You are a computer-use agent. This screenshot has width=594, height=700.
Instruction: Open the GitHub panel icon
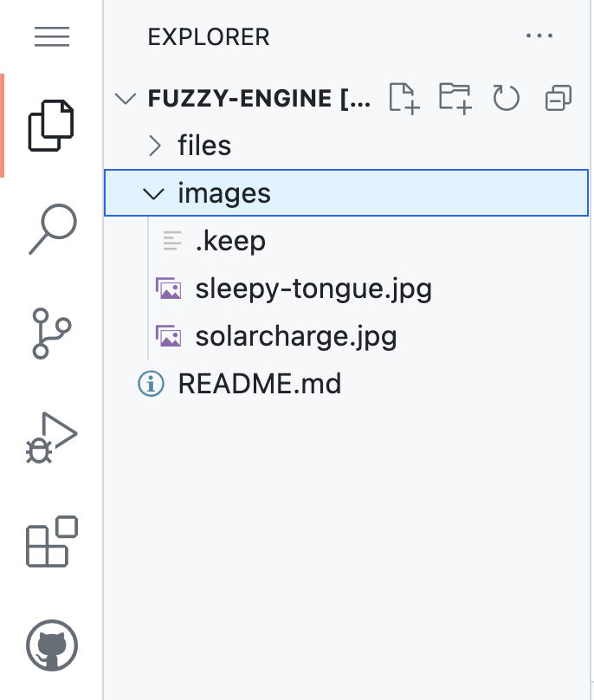[52, 645]
